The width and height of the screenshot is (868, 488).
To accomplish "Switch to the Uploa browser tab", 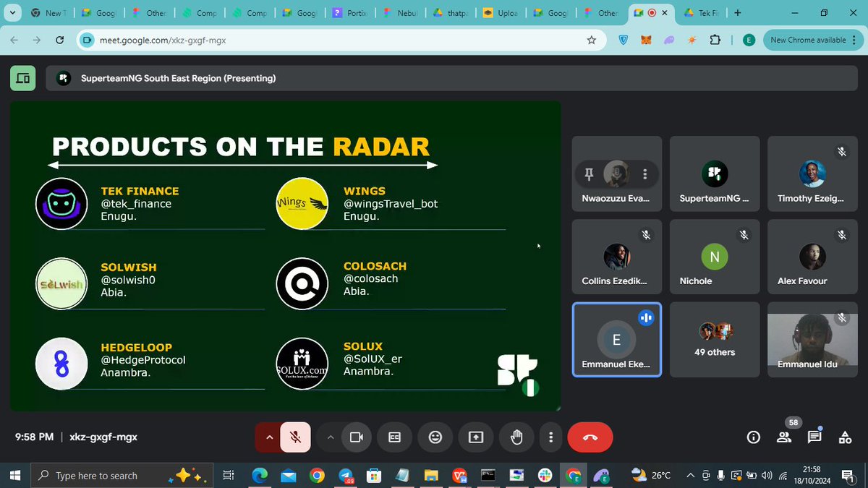I will pyautogui.click(x=501, y=13).
